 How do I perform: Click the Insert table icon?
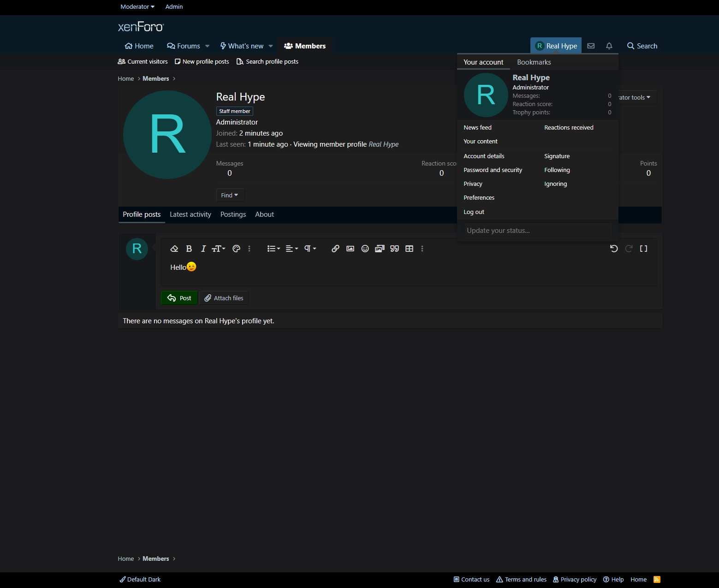[x=409, y=249]
